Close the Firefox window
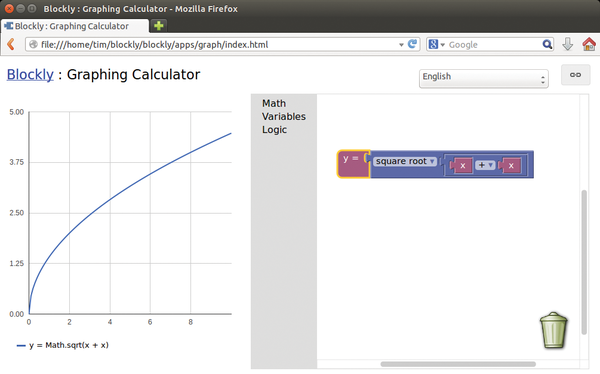This screenshot has height=374, width=600. (x=9, y=8)
